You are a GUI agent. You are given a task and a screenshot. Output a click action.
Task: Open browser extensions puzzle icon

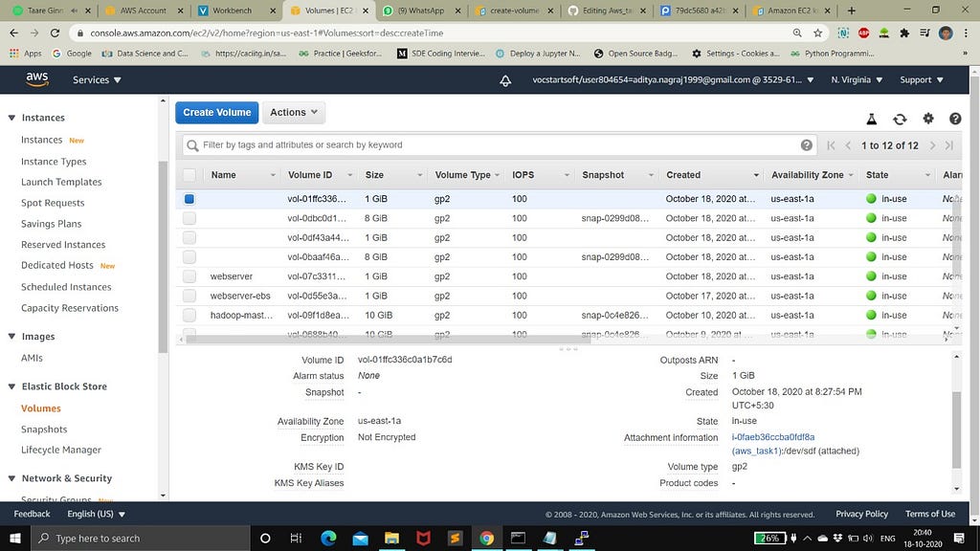coord(904,33)
